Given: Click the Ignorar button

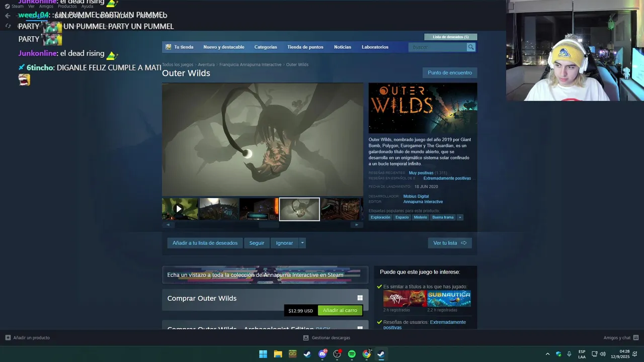Looking at the screenshot, I should pyautogui.click(x=284, y=243).
